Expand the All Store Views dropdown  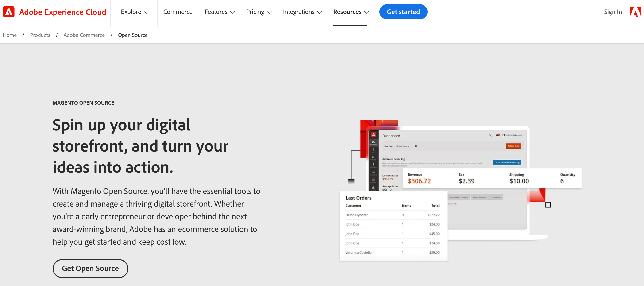[401, 146]
